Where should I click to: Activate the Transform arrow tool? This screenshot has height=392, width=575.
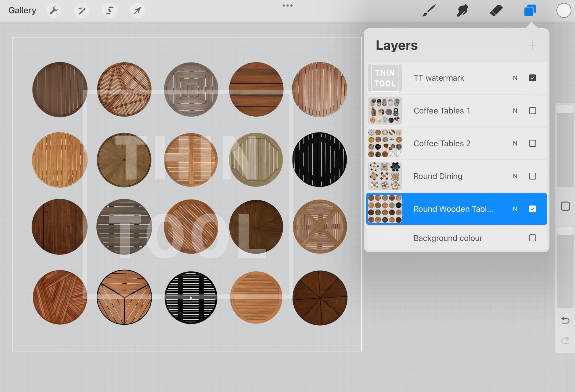coord(137,11)
